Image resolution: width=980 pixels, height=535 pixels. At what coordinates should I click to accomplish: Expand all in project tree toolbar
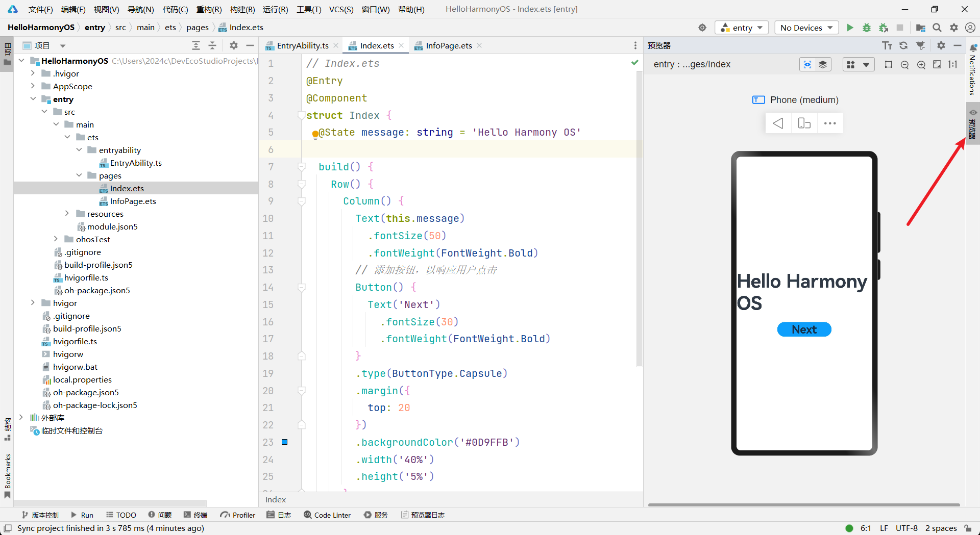[196, 45]
